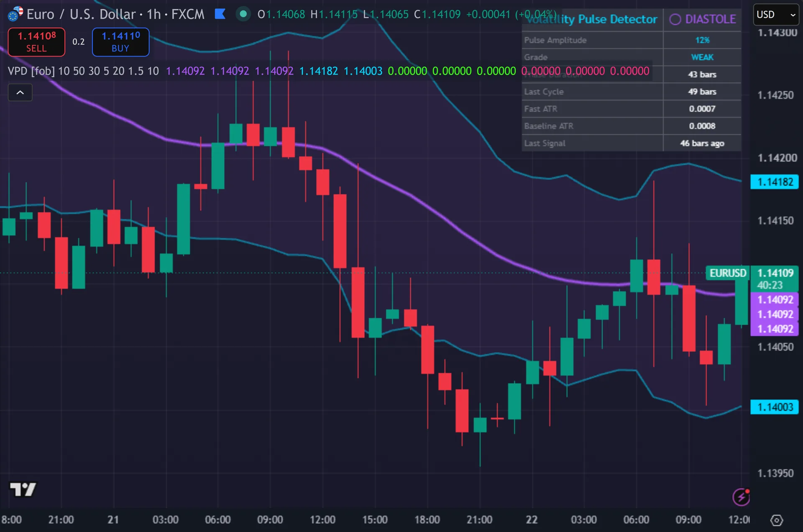Open the chart settings gear icon
Screen dimensions: 803x532
coord(776,520)
